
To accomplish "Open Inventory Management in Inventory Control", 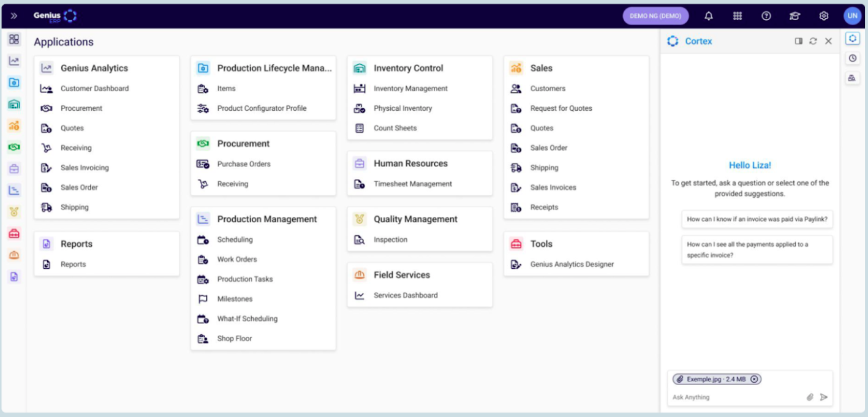I will pos(410,89).
